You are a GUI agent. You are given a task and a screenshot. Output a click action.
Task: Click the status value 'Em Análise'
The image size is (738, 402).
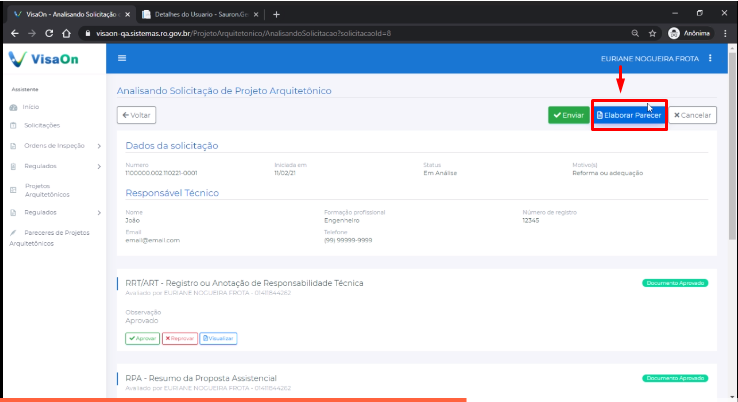point(440,173)
